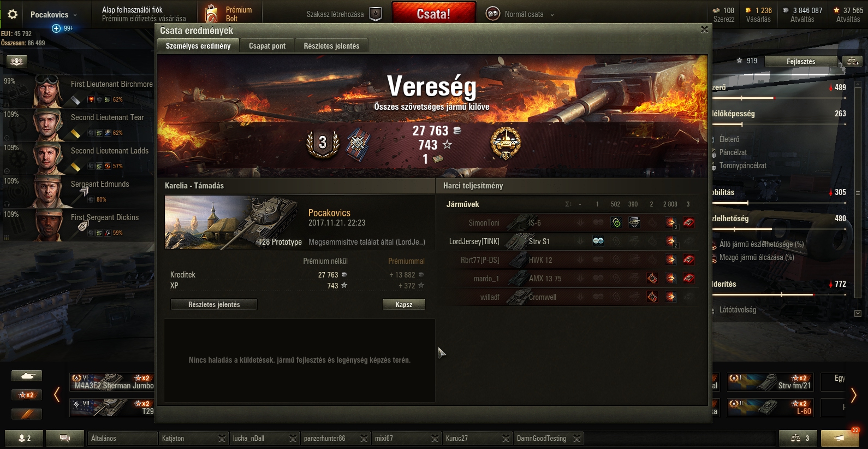
Task: Toggle the orange stripe carousel filter
Action: coord(27,414)
